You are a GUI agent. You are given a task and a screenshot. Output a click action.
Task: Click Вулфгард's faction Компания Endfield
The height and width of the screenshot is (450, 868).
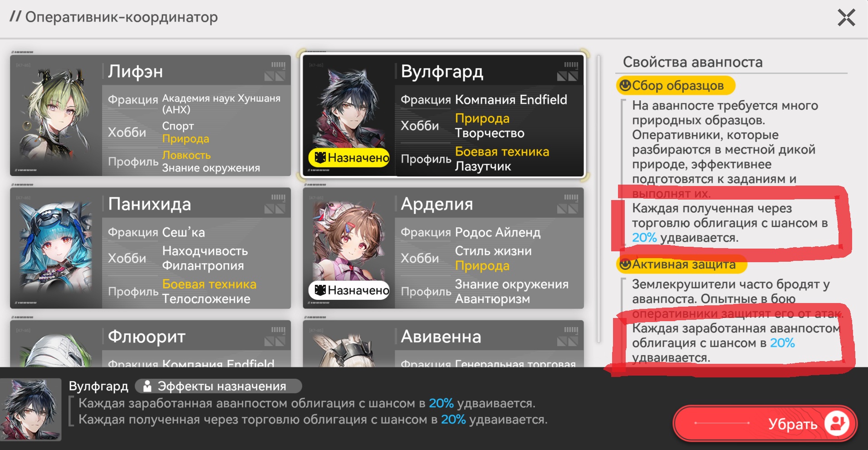[511, 100]
